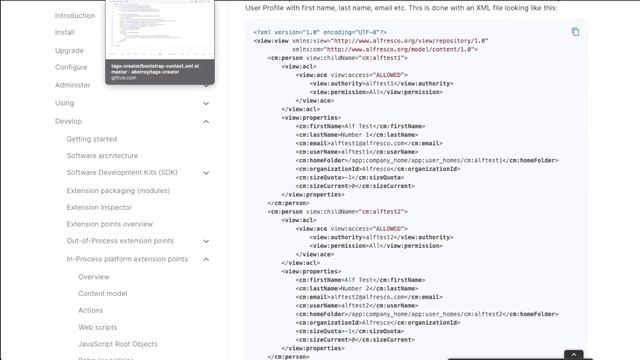Screen dimensions: 640x360
Task: Open the Actions subpage
Action: 91,310
